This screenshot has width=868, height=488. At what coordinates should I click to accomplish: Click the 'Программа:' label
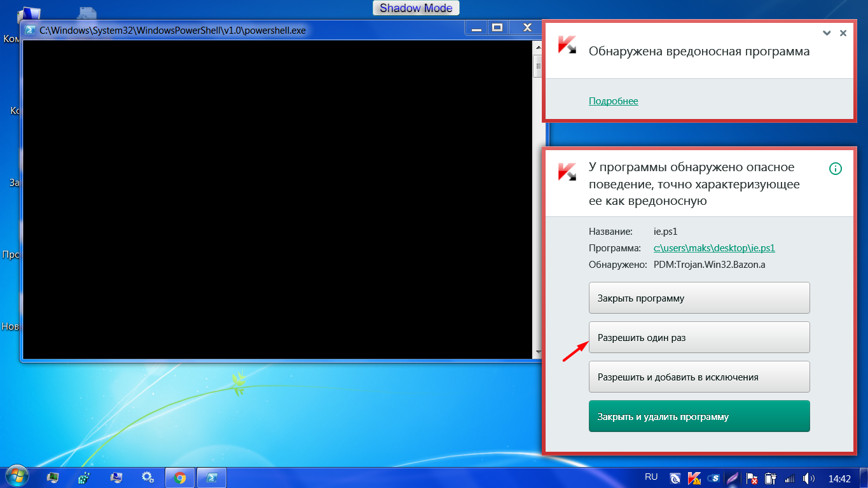pos(614,248)
